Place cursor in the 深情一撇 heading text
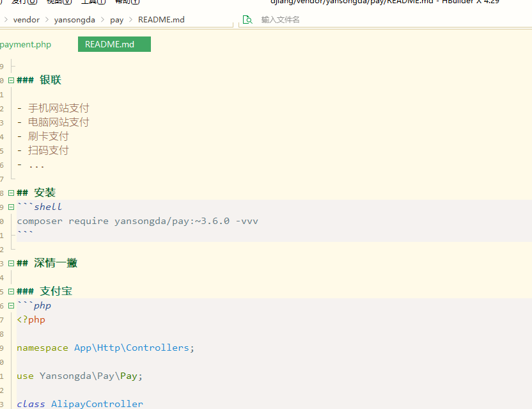532x409 pixels. click(x=56, y=263)
